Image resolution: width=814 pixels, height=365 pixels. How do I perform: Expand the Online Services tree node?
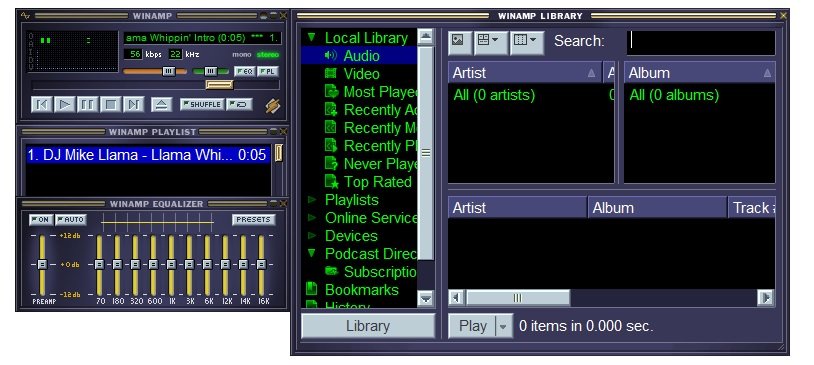coord(311,217)
